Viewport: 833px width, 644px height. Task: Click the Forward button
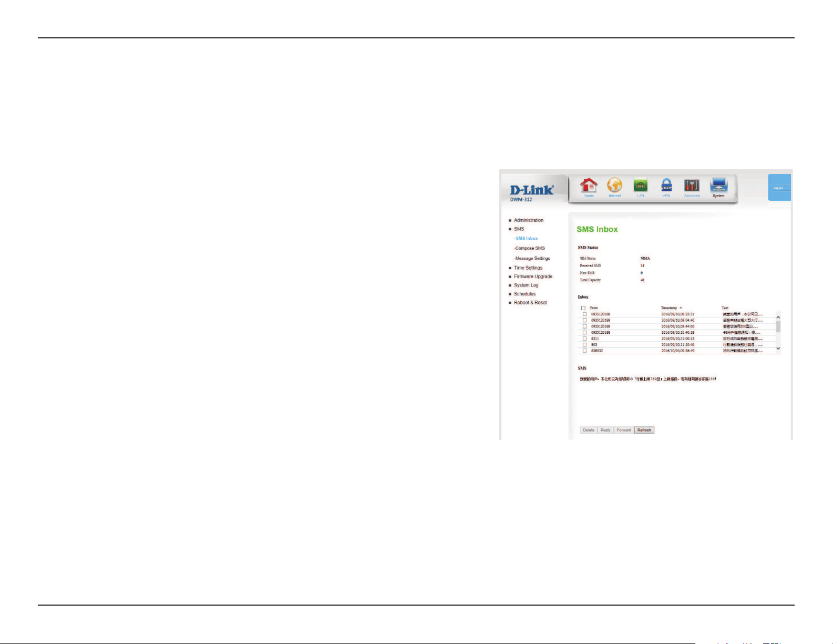pos(624,430)
